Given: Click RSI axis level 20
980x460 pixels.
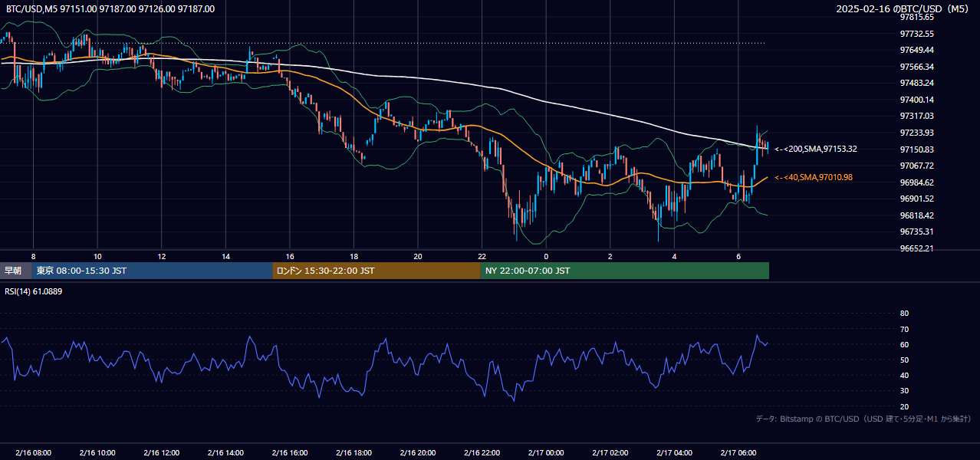Looking at the screenshot, I should point(904,406).
